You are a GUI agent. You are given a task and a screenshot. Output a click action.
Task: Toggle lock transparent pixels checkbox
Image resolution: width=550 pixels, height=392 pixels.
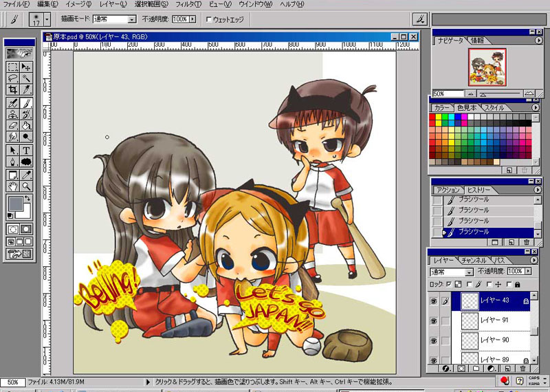(450, 284)
